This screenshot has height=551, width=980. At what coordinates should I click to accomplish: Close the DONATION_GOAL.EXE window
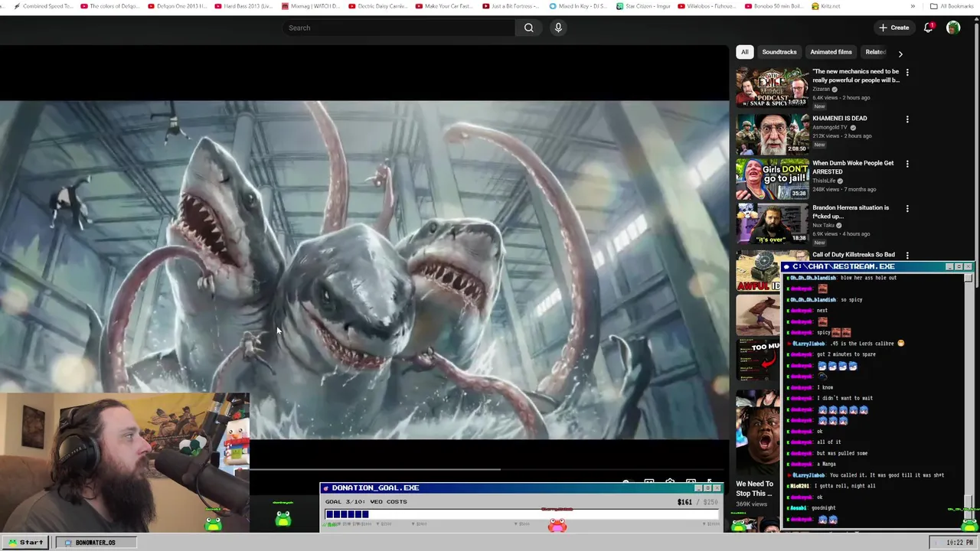(717, 487)
